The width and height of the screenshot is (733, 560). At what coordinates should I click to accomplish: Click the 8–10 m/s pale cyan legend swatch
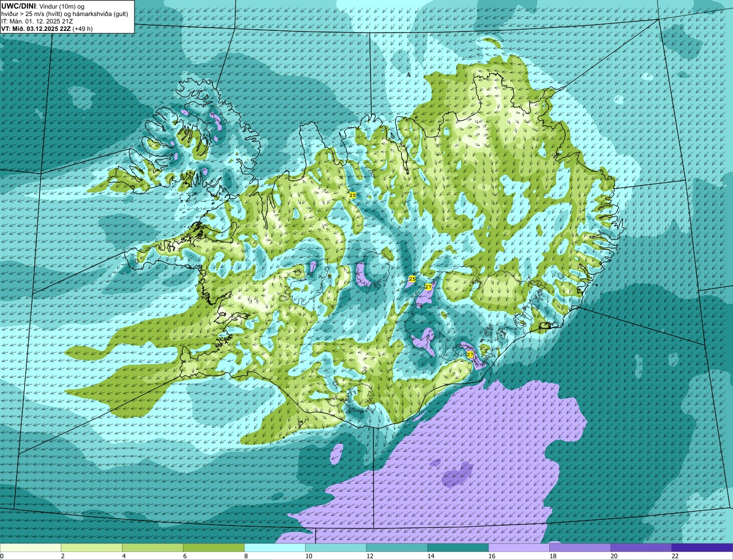[x=275, y=547]
